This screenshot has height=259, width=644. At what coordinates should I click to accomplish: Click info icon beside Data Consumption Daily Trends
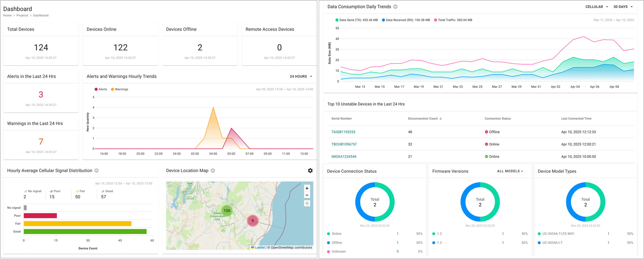[395, 7]
